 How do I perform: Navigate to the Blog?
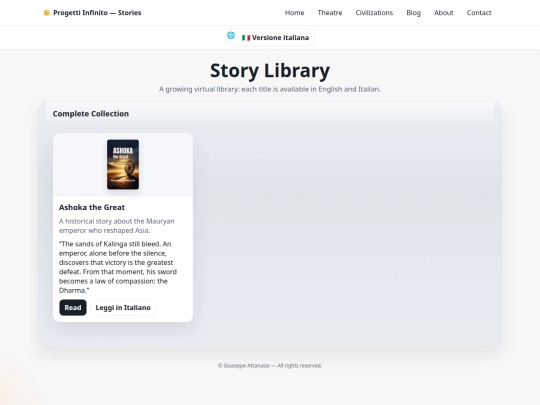click(x=413, y=13)
